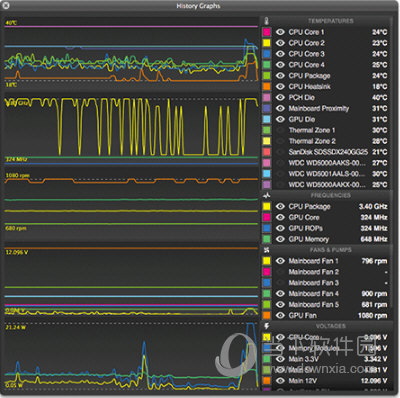
Task: Select SanDisk SDSSDX240GG25 sensor row
Action: (326, 152)
